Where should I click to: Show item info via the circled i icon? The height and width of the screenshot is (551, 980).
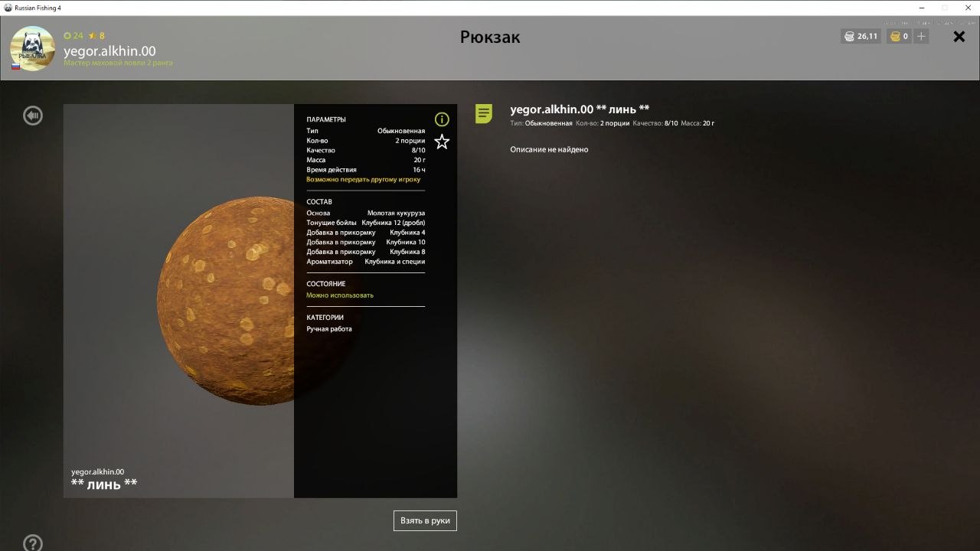point(442,119)
